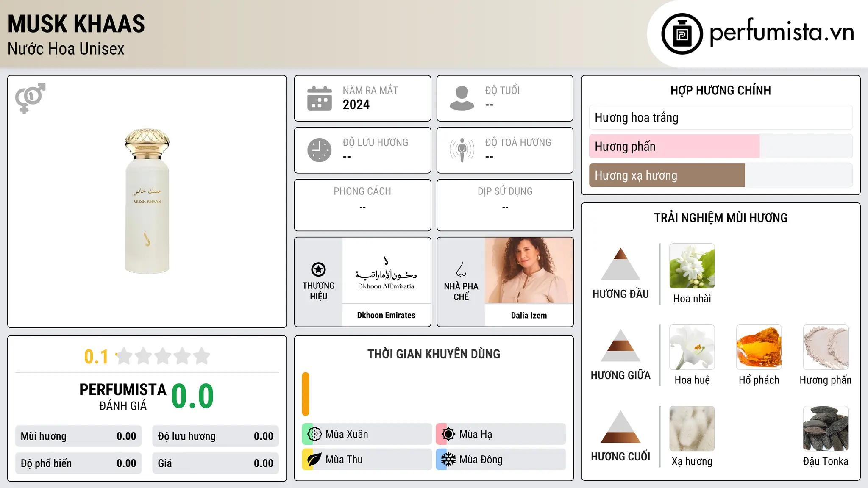Click the 0.1 user rating number
This screenshot has width=868, height=488.
[96, 357]
